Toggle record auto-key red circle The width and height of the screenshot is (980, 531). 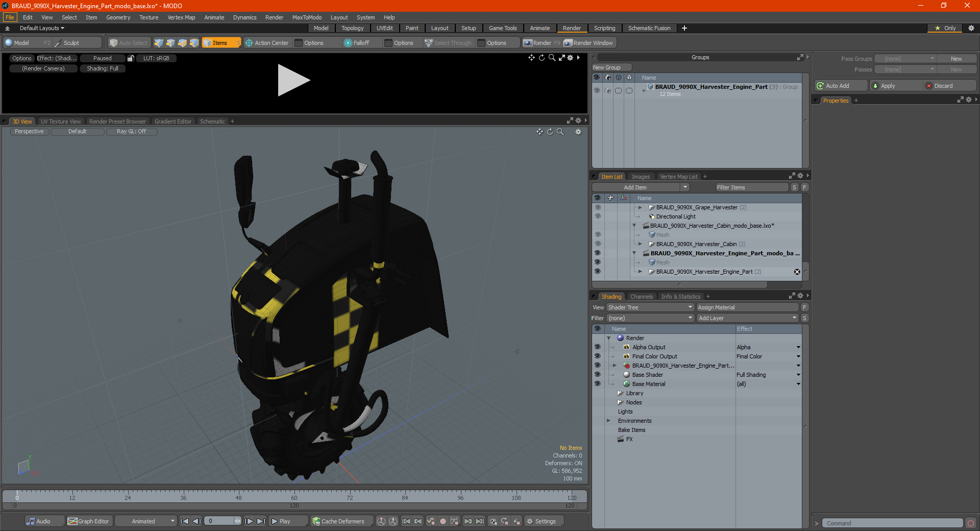[x=443, y=521]
